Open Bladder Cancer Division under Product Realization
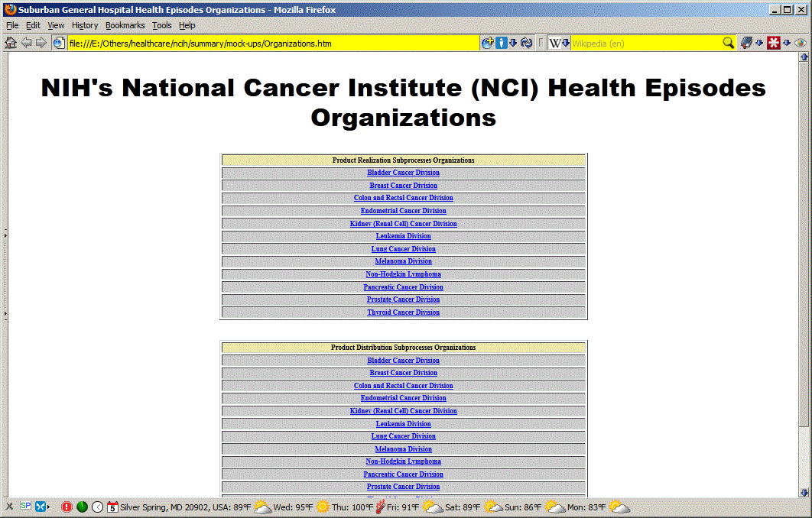The image size is (812, 518). tap(404, 173)
